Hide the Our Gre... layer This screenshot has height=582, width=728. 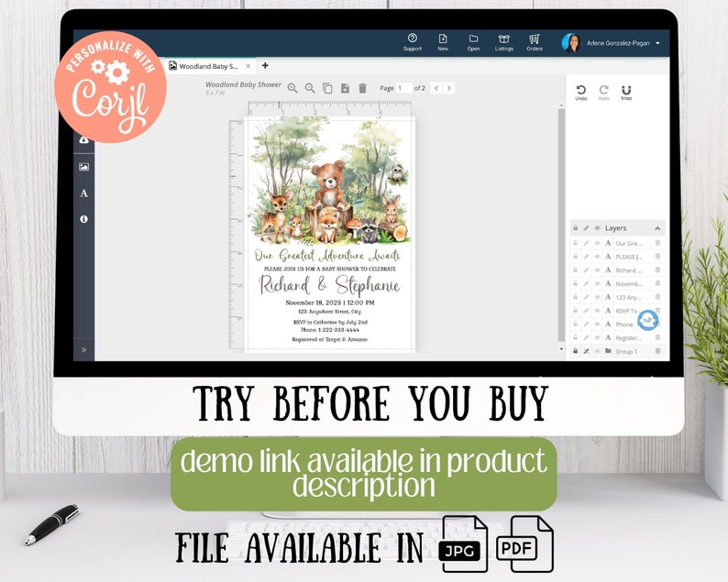(x=597, y=243)
